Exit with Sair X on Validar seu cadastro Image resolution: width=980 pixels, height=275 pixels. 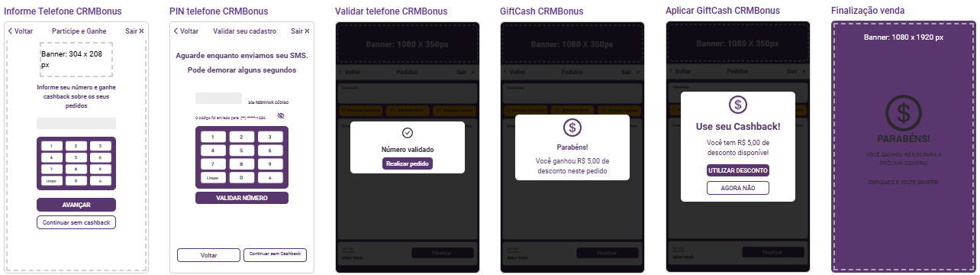pos(301,31)
